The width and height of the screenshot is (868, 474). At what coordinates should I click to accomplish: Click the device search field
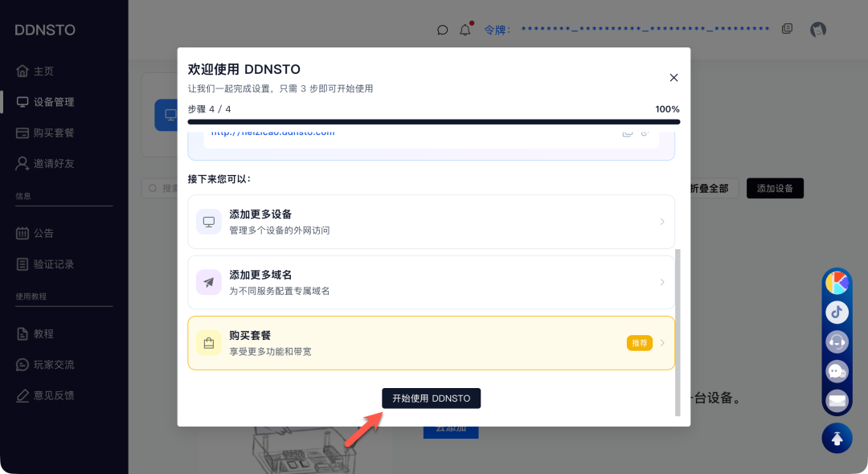(x=160, y=188)
